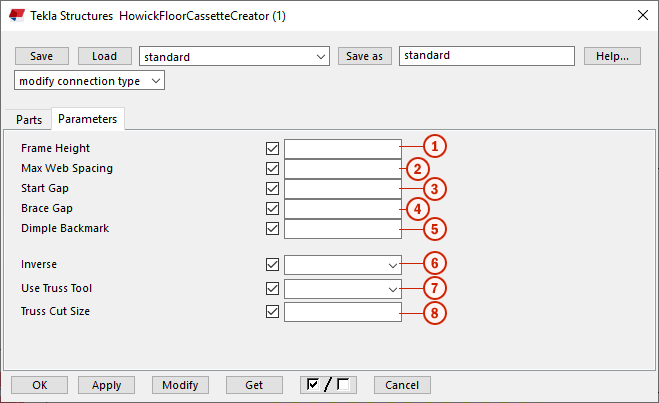Screen dimensions: 659x403
Task: Click the Brace Gap input field
Action: (x=343, y=209)
